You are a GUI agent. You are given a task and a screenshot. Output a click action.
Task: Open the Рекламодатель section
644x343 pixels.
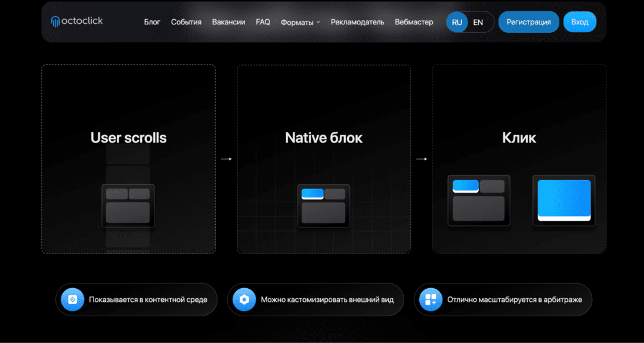(357, 22)
